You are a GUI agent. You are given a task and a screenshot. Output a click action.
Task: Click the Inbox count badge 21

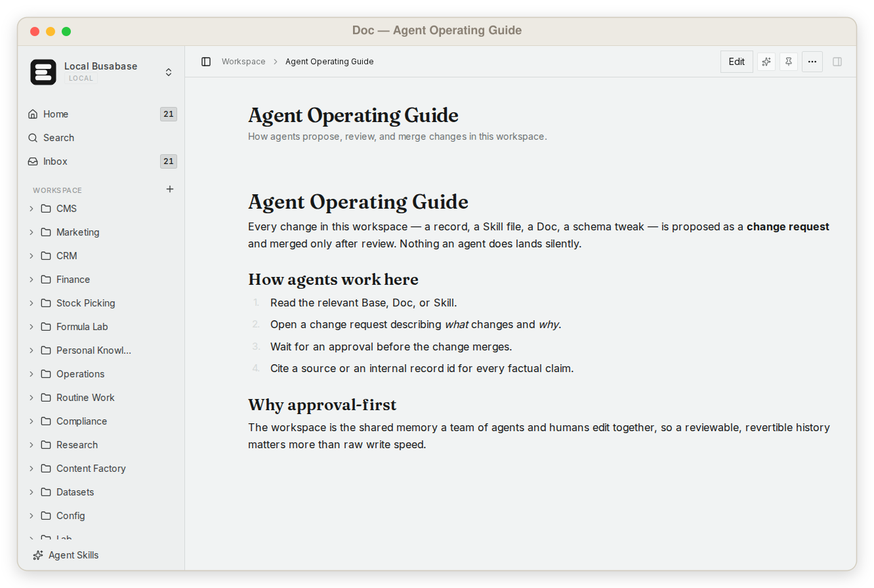pos(169,161)
